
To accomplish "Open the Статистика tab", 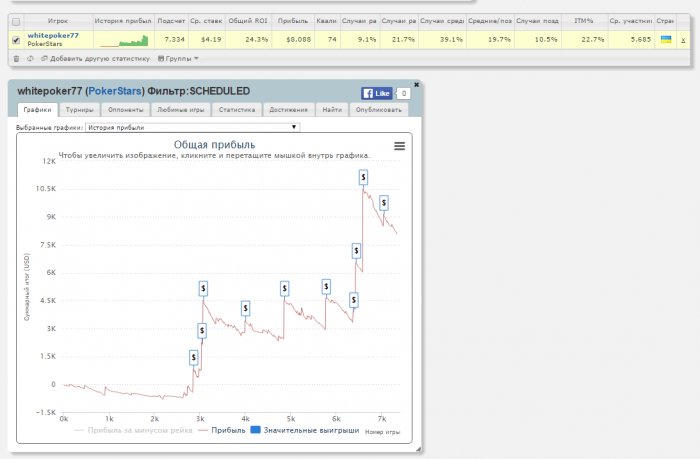I will [235, 110].
